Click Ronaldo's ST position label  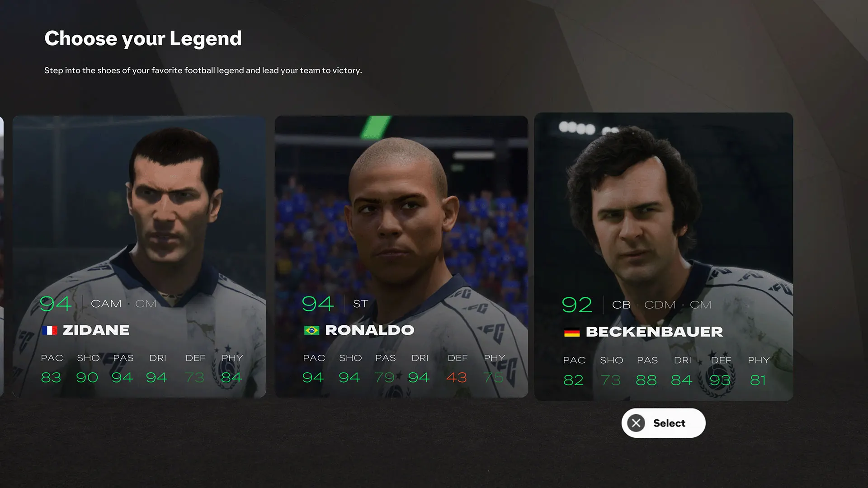point(360,304)
